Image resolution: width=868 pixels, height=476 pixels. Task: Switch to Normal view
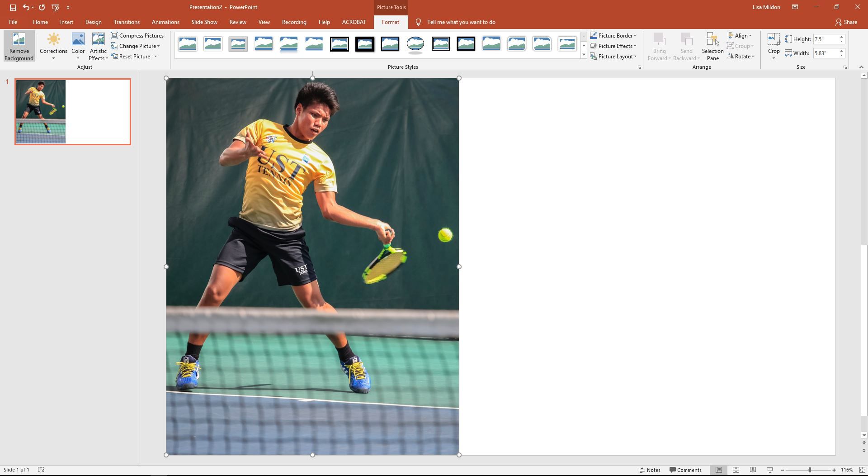pos(719,470)
